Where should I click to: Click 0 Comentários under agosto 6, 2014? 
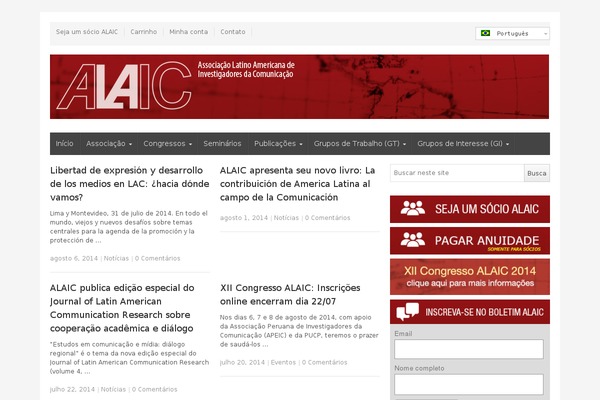(157, 258)
